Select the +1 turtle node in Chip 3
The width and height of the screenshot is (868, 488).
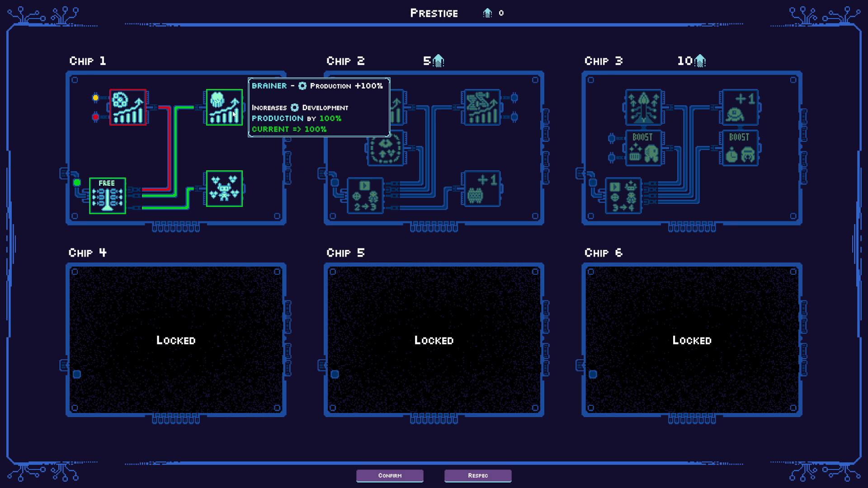click(740, 107)
